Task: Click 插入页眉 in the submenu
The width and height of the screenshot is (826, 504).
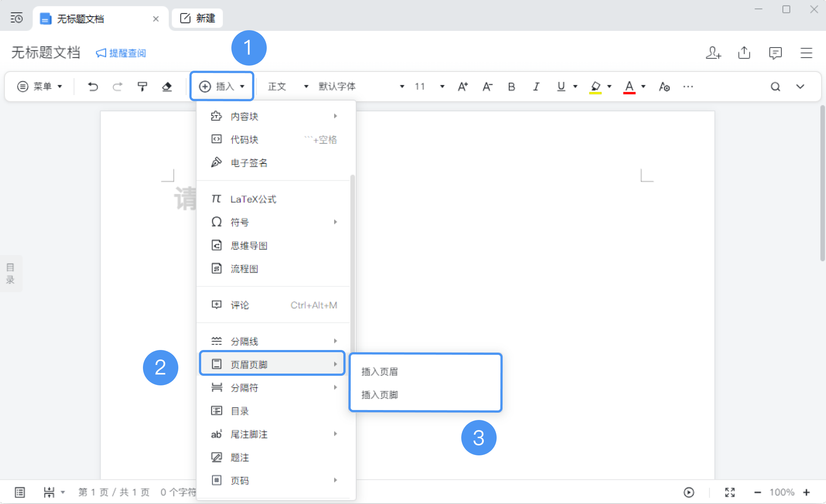Action: pyautogui.click(x=425, y=372)
